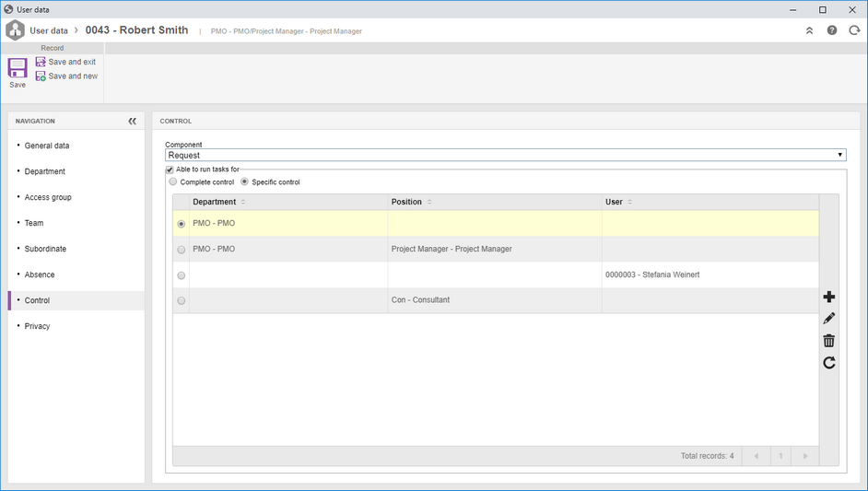Click the Save floppy disk icon
The width and height of the screenshot is (868, 491).
[18, 68]
